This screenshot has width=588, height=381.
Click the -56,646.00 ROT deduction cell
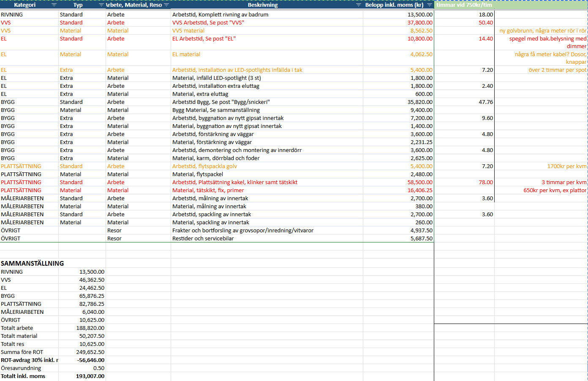click(x=82, y=360)
